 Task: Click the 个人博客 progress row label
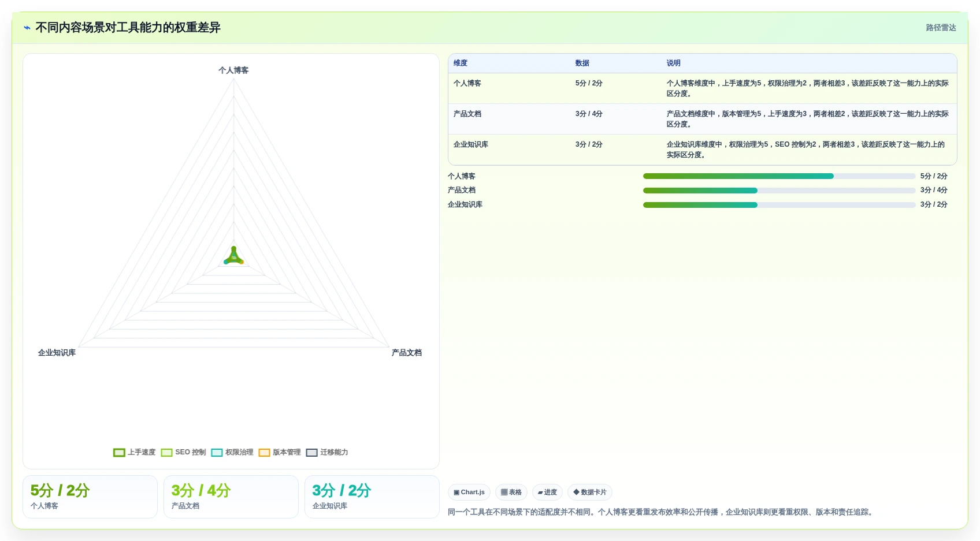coord(462,176)
